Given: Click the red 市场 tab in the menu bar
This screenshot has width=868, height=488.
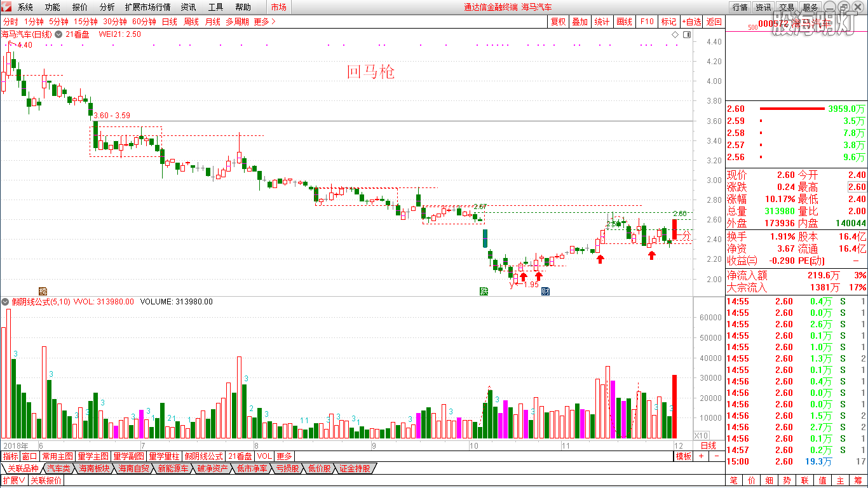Looking at the screenshot, I should (x=278, y=8).
